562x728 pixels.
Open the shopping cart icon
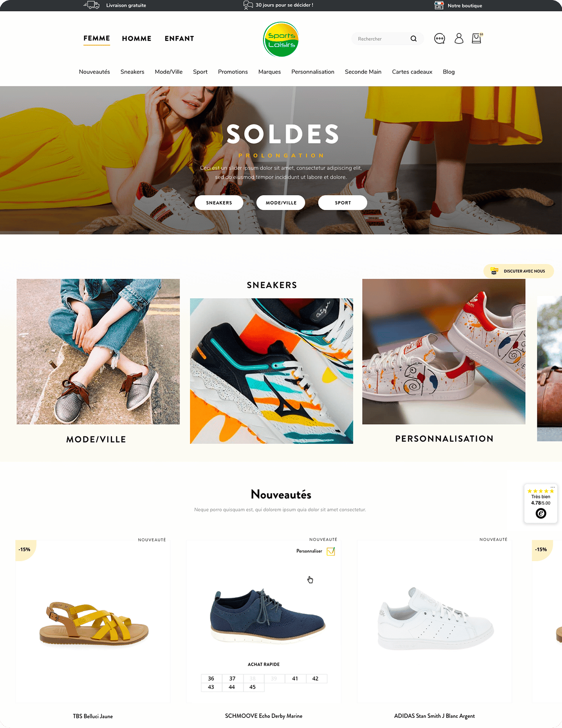pos(477,38)
